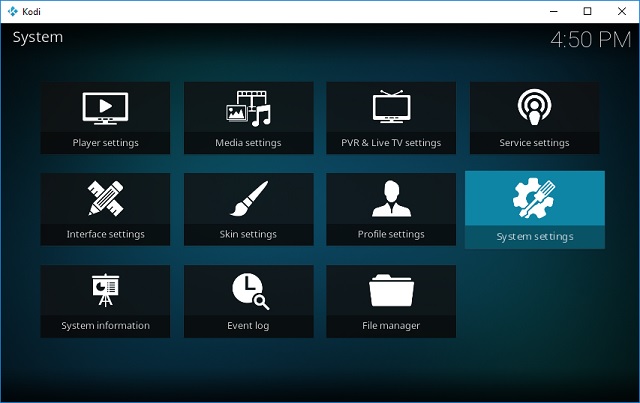Open Profile settings via the person icon
640x403 pixels.
[x=391, y=199]
